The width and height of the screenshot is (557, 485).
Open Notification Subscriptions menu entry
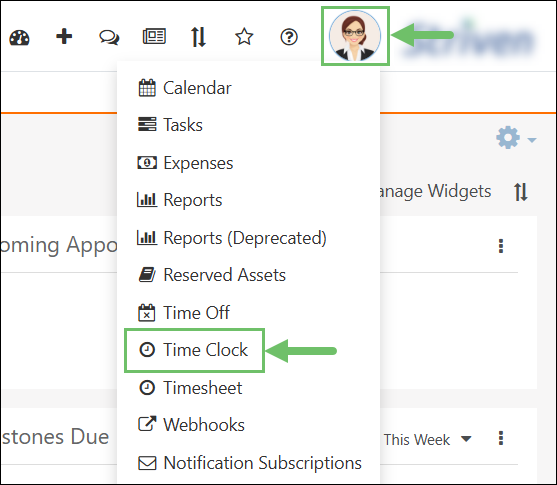[x=250, y=463]
